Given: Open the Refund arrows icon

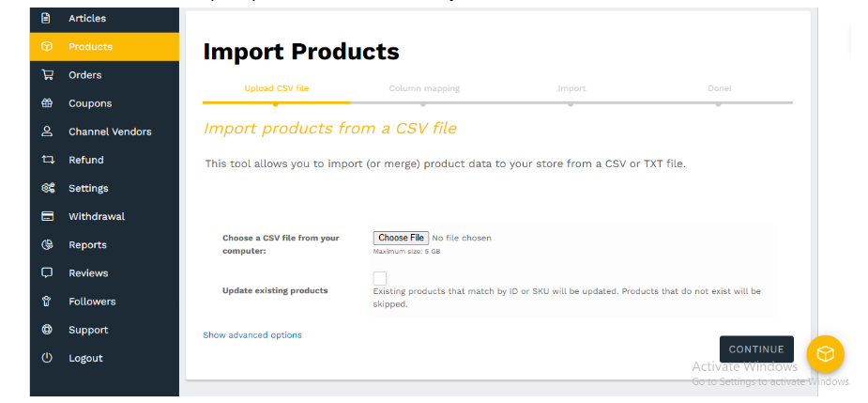Looking at the screenshot, I should coord(48,160).
